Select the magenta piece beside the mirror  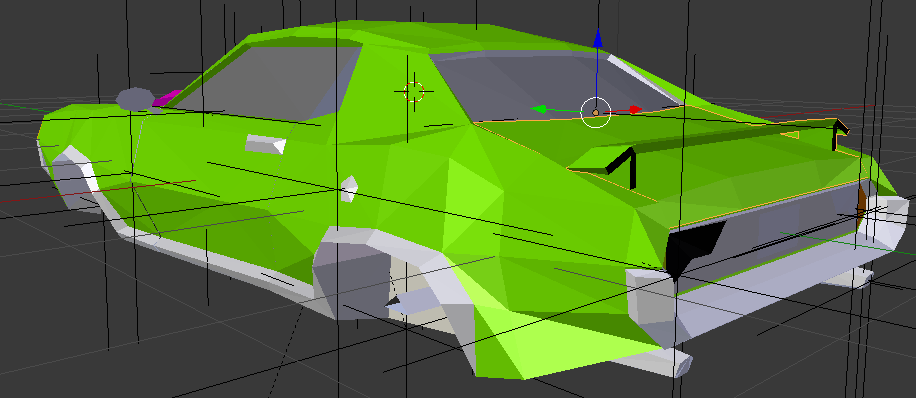click(x=166, y=98)
